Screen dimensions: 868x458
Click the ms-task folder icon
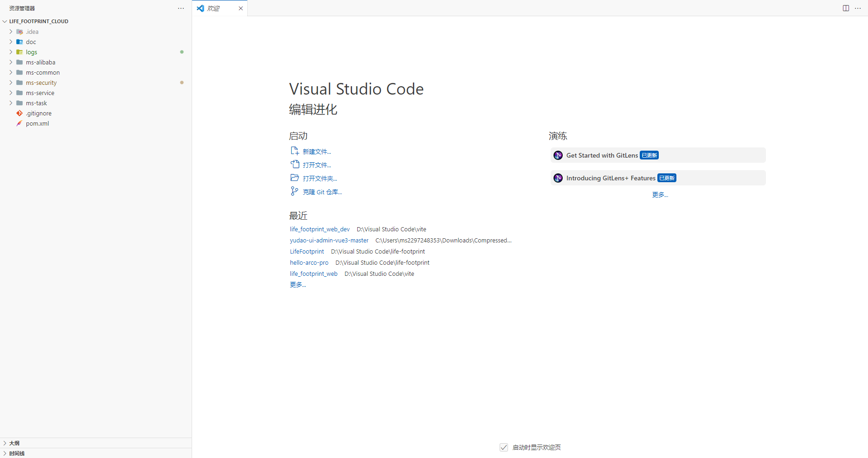click(19, 103)
